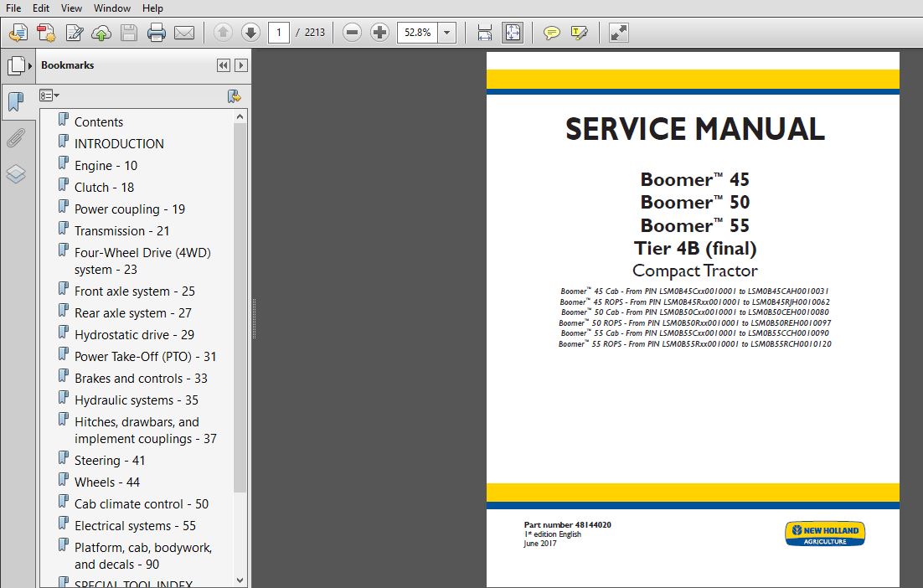Click the sticky note comment icon
923x588 pixels.
coord(552,33)
